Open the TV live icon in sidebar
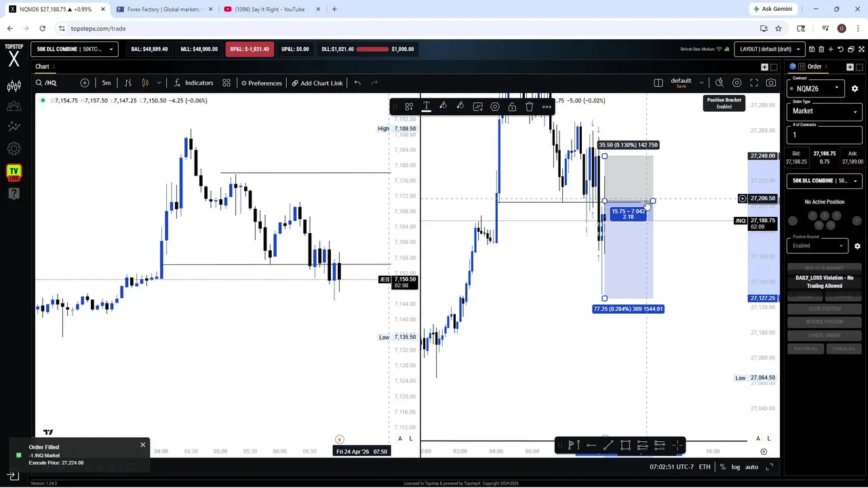 pyautogui.click(x=14, y=172)
